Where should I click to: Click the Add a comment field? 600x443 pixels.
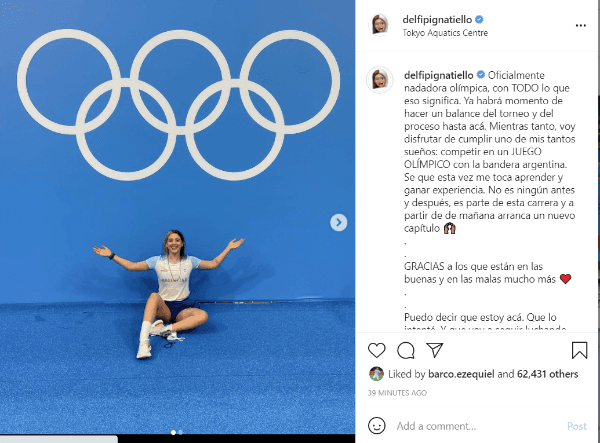[478, 426]
